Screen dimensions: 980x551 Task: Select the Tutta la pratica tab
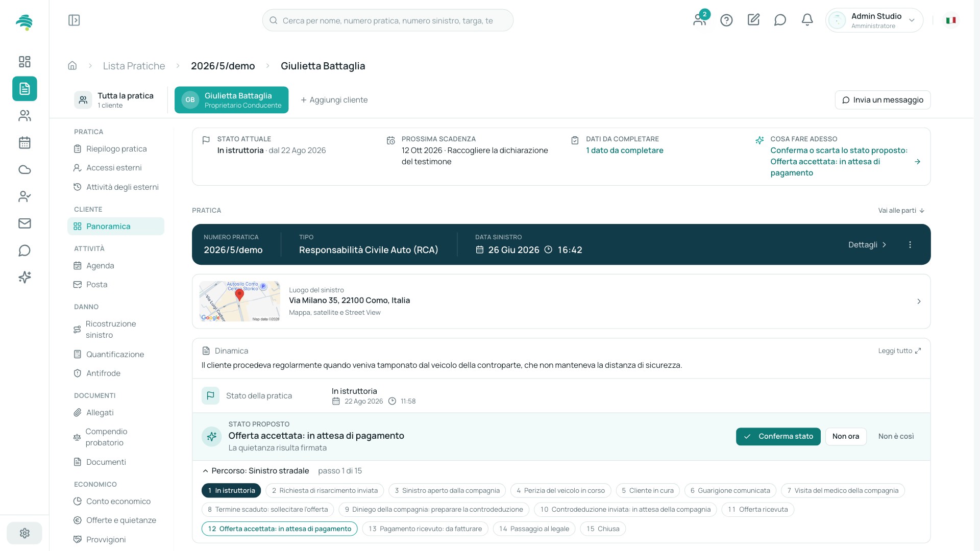[x=114, y=100]
